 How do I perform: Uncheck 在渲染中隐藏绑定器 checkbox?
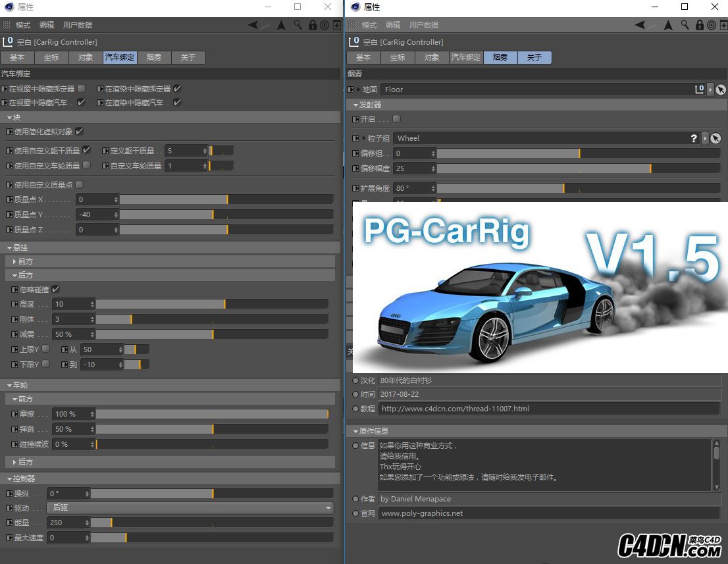[x=177, y=88]
